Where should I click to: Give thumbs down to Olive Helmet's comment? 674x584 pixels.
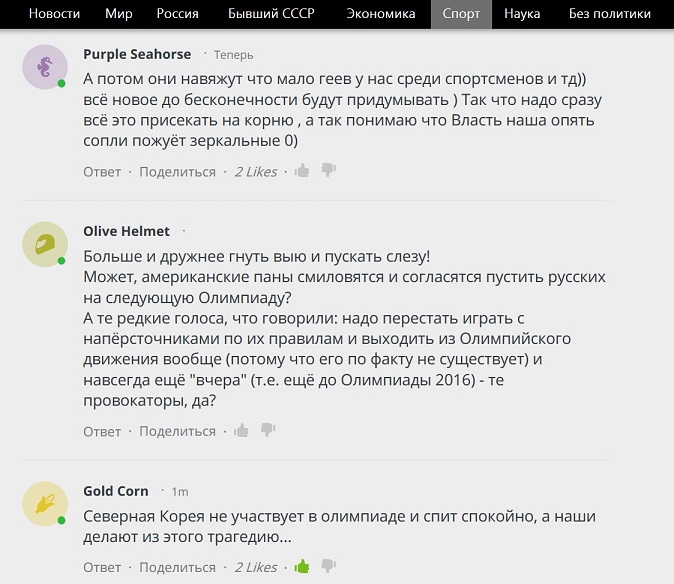(268, 430)
